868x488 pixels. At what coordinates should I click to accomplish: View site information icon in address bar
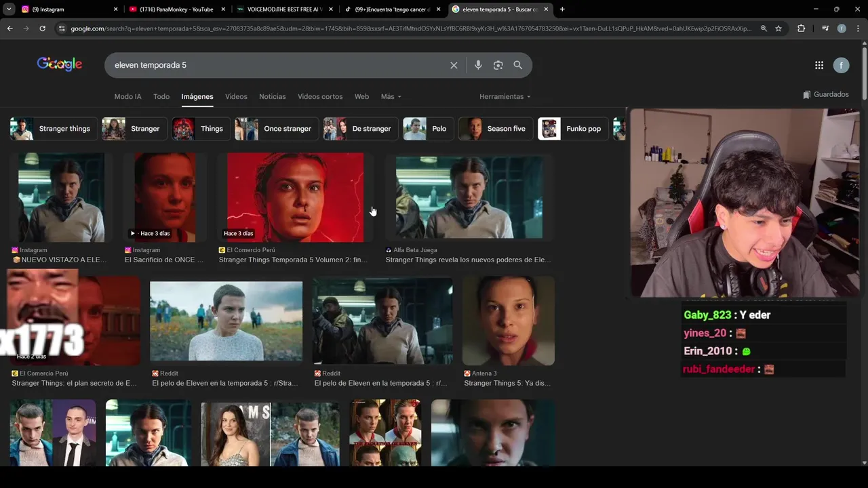pyautogui.click(x=62, y=28)
